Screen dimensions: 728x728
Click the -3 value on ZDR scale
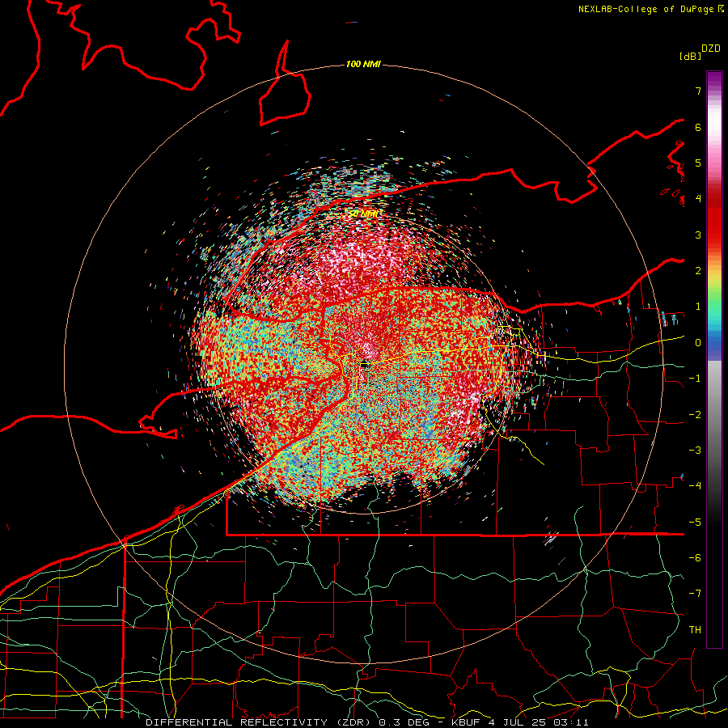[695, 451]
